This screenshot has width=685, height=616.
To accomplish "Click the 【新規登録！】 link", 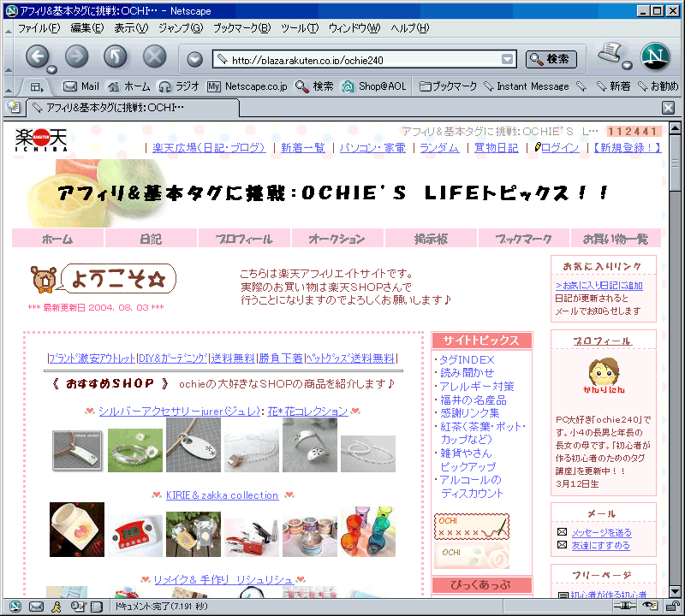I will click(x=628, y=148).
